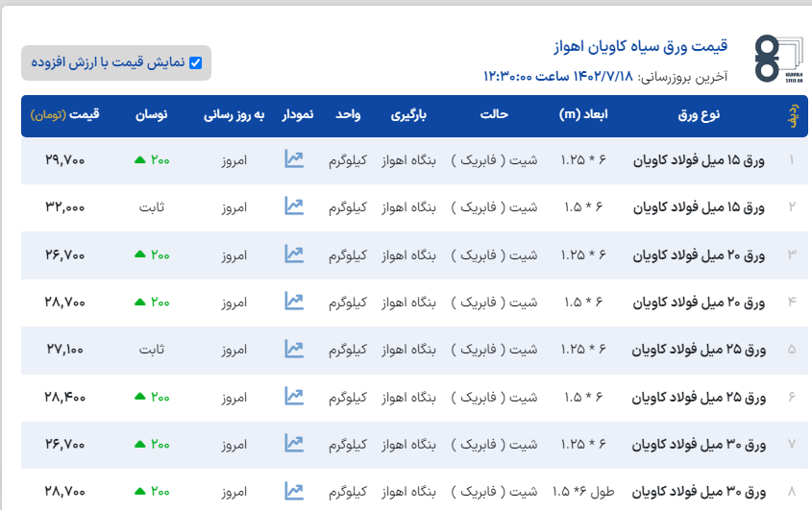The height and width of the screenshot is (510, 812).
Task: Click the title قیمت ورق سیاه کاویان اهواز
Action: [640, 46]
